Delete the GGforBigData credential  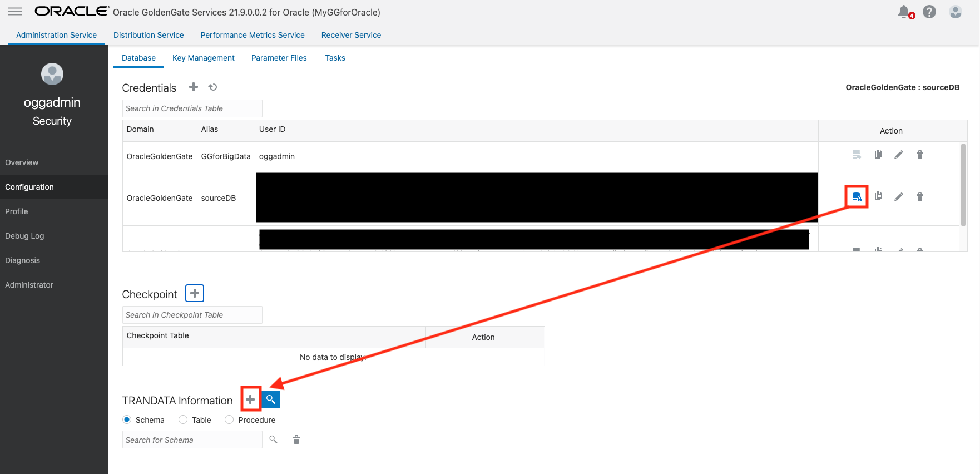click(920, 155)
